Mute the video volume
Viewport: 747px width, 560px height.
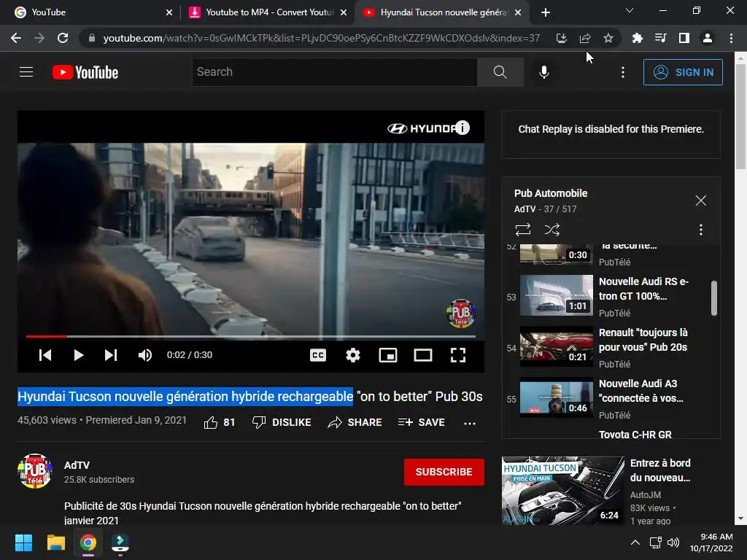pos(145,355)
